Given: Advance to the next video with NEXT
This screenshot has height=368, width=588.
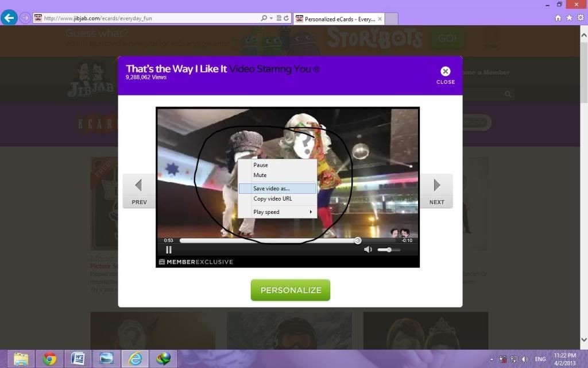Looking at the screenshot, I should (x=436, y=191).
